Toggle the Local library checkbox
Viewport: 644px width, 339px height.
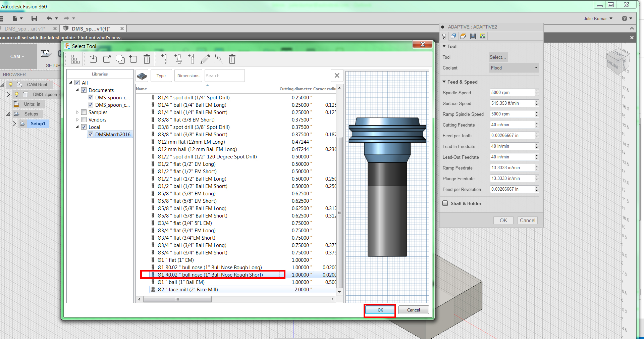click(84, 127)
